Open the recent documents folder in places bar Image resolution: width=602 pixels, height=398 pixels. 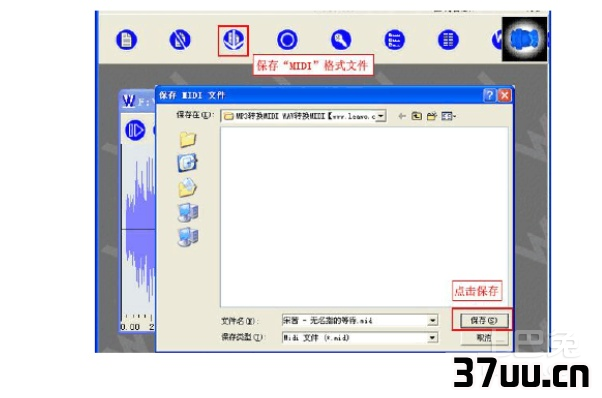pos(188,139)
